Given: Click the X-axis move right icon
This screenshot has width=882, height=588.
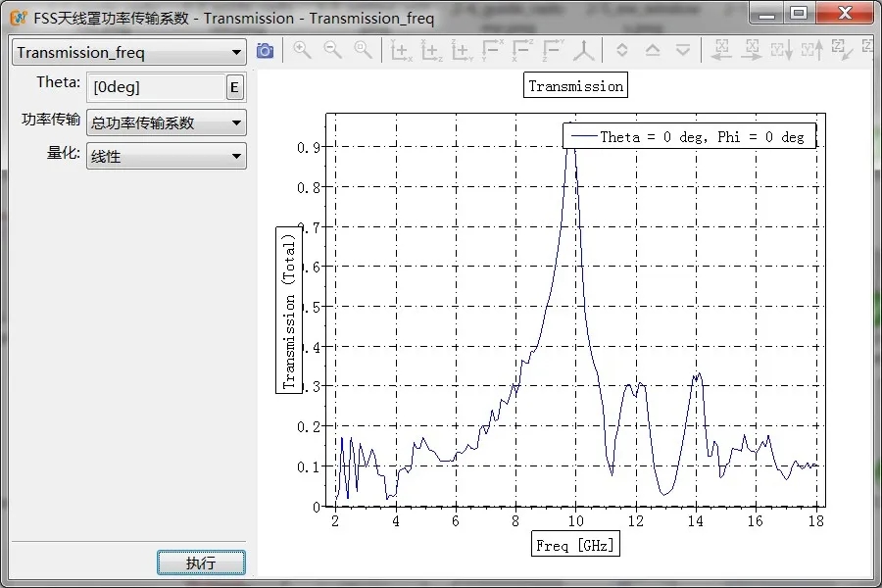Looking at the screenshot, I should (x=752, y=51).
